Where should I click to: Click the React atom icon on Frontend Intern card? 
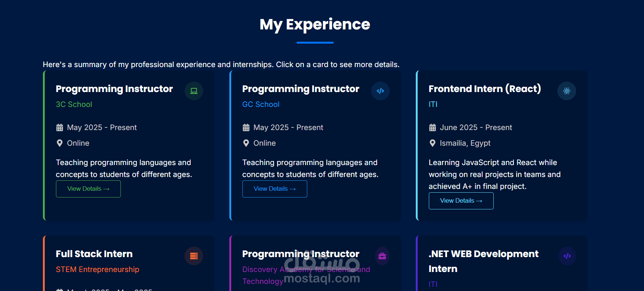[567, 91]
